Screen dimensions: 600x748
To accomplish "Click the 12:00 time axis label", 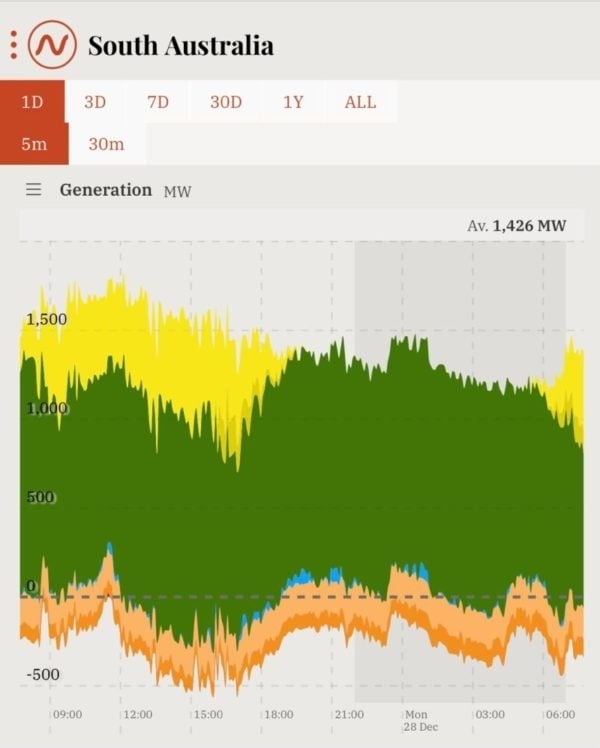I will pyautogui.click(x=137, y=715).
